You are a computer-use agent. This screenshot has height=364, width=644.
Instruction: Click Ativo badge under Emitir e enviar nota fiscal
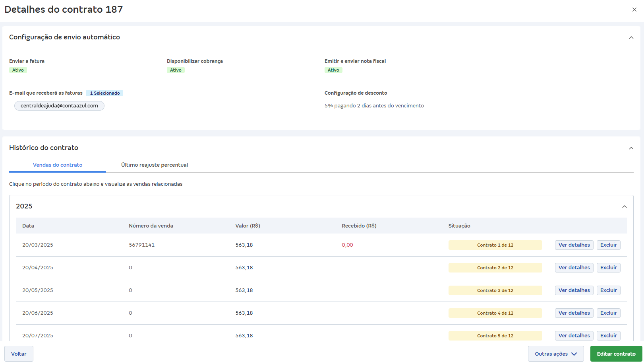pos(333,70)
